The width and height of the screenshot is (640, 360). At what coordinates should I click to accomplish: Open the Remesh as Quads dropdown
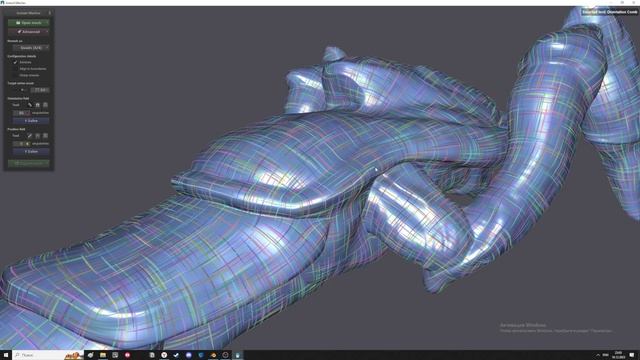pos(31,48)
